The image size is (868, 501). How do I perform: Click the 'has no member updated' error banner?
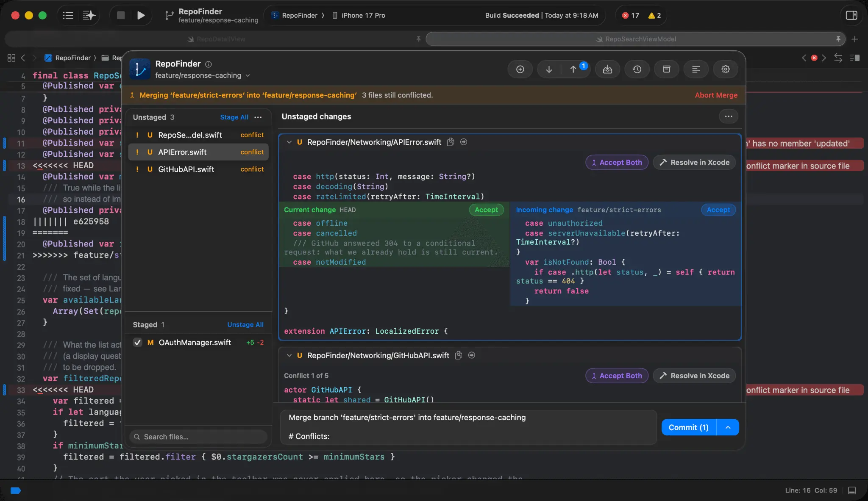pos(804,143)
